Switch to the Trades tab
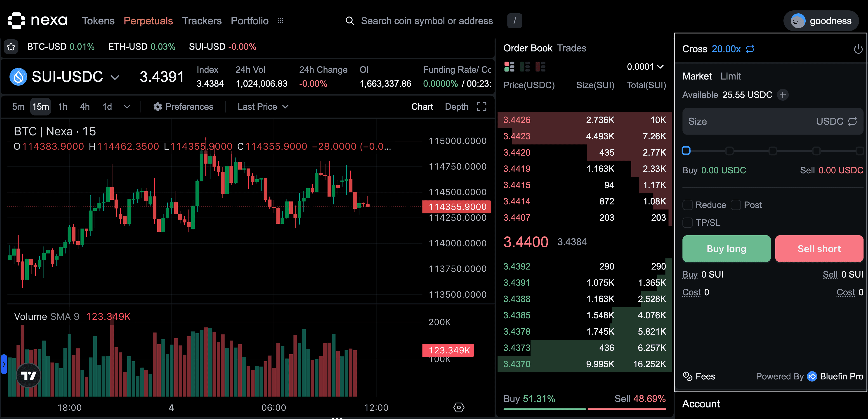The width and height of the screenshot is (868, 419). point(572,48)
